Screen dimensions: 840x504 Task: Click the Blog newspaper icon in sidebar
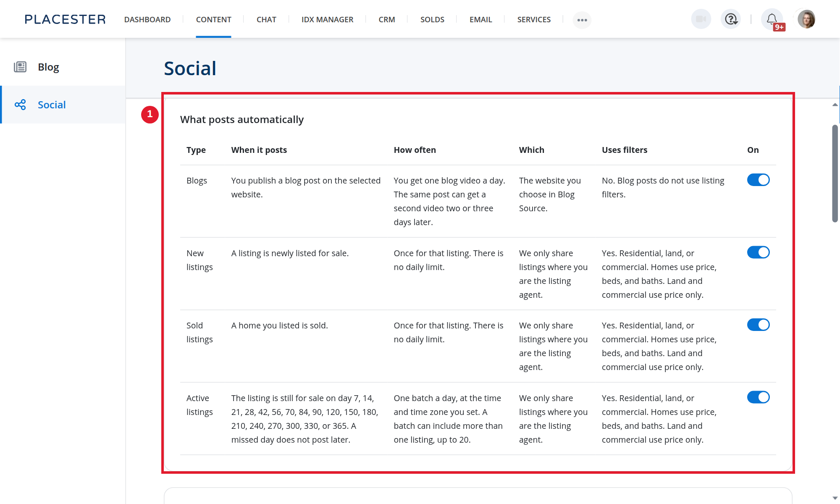pyautogui.click(x=20, y=67)
